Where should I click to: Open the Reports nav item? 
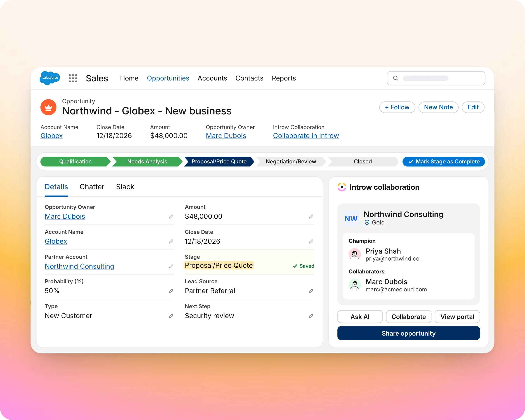pos(284,78)
